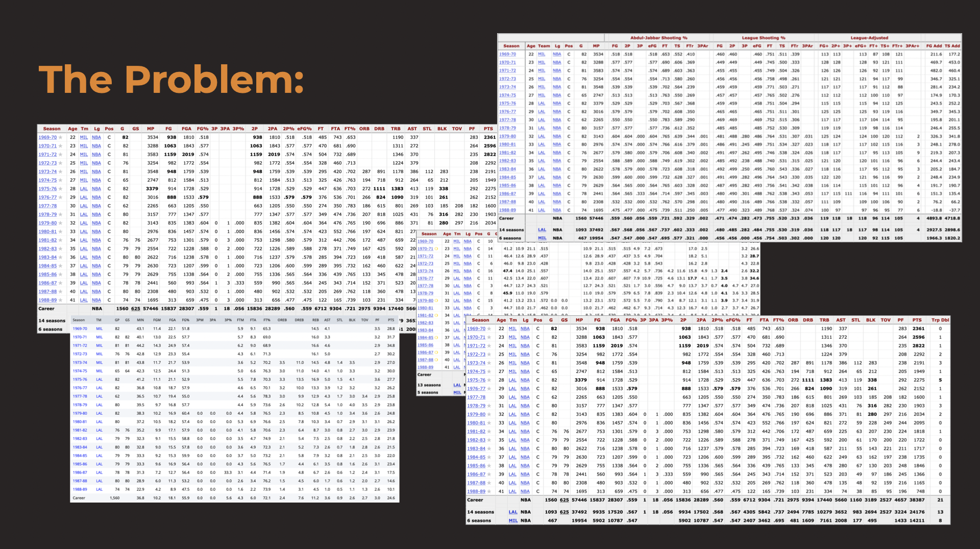Screen dimensions: 980x549
Task: Click the 4893.8 career FG Add value
Action: [x=934, y=218]
